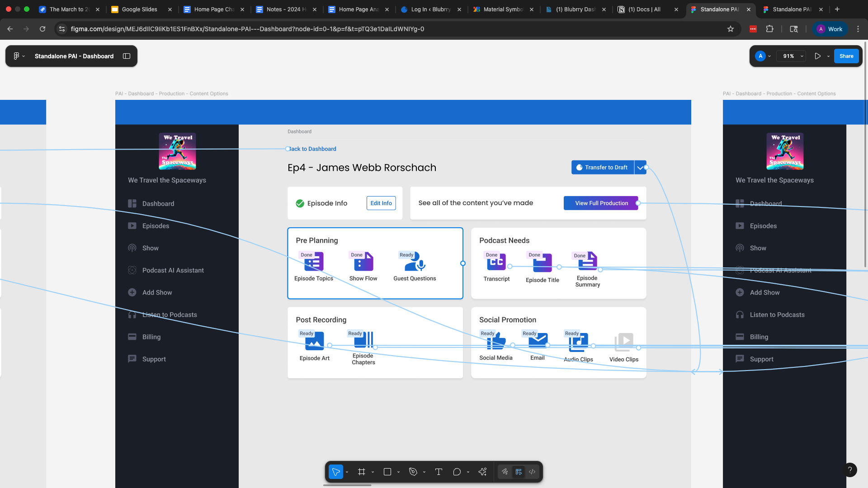Switch to the Log In Blubrry tab
The image size is (868, 488).
pyautogui.click(x=430, y=9)
